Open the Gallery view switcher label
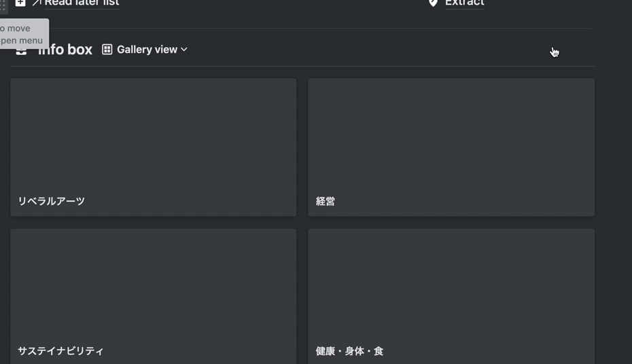This screenshot has width=632, height=364. [147, 50]
